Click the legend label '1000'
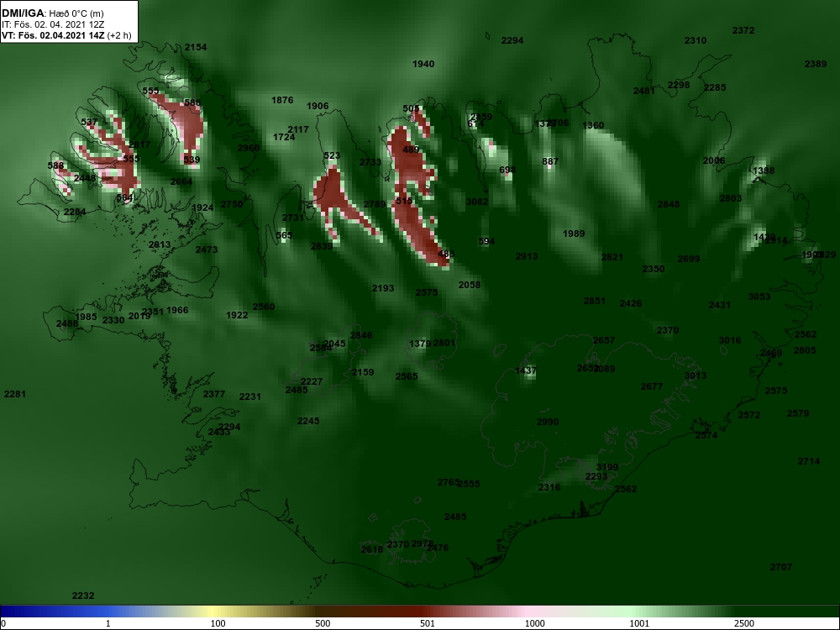 coord(534,623)
